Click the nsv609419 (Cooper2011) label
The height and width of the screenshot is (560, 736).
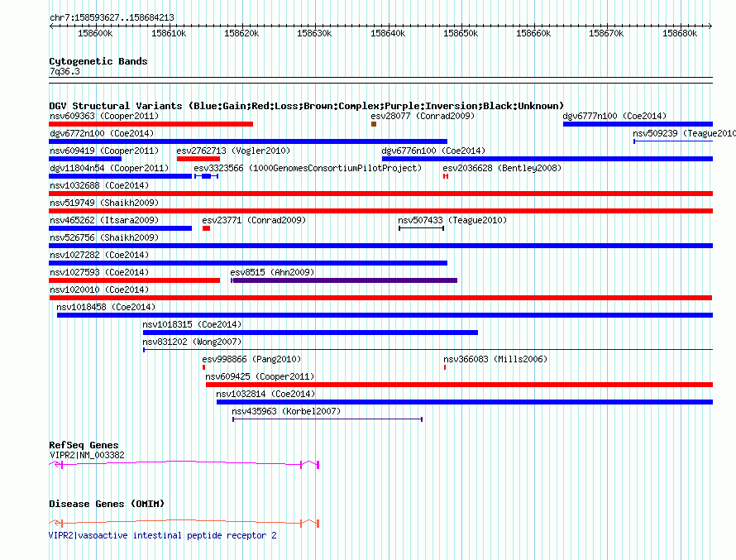point(104,151)
